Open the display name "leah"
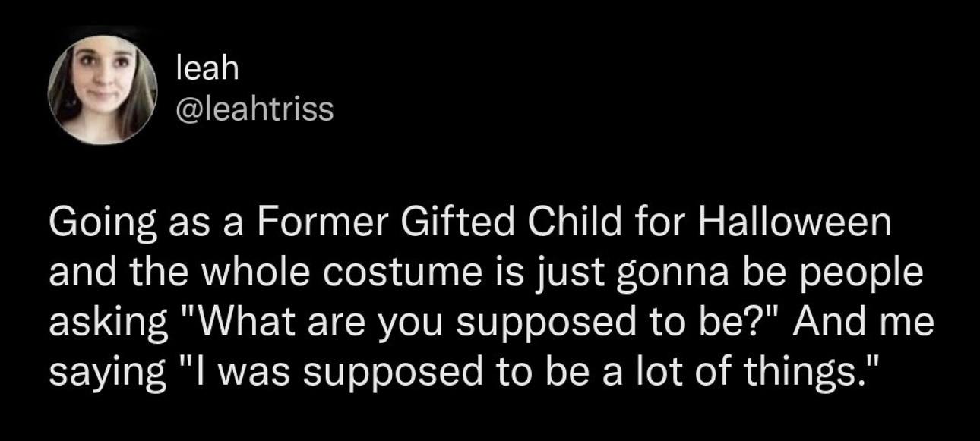980x441 pixels. pos(207,69)
